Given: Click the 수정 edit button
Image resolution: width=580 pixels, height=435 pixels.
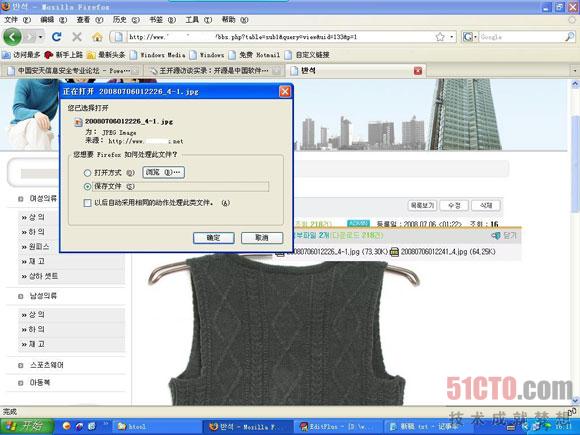Looking at the screenshot, I should [454, 205].
